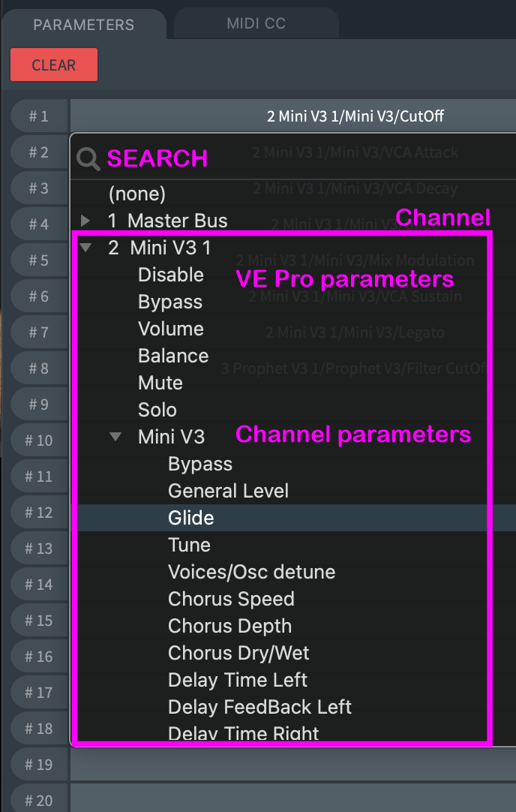Choose the Chorus Dry/Wet parameter
The width and height of the screenshot is (516, 812).
[x=238, y=653]
